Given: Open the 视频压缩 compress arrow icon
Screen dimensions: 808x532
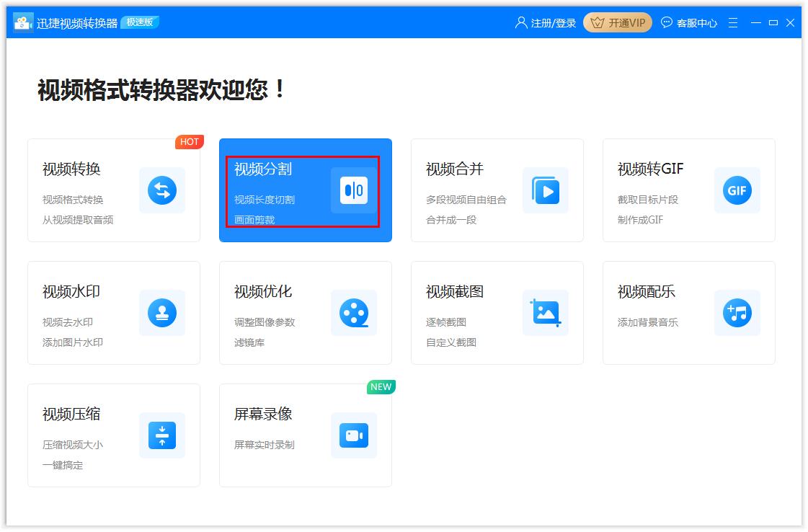Looking at the screenshot, I should click(x=161, y=435).
